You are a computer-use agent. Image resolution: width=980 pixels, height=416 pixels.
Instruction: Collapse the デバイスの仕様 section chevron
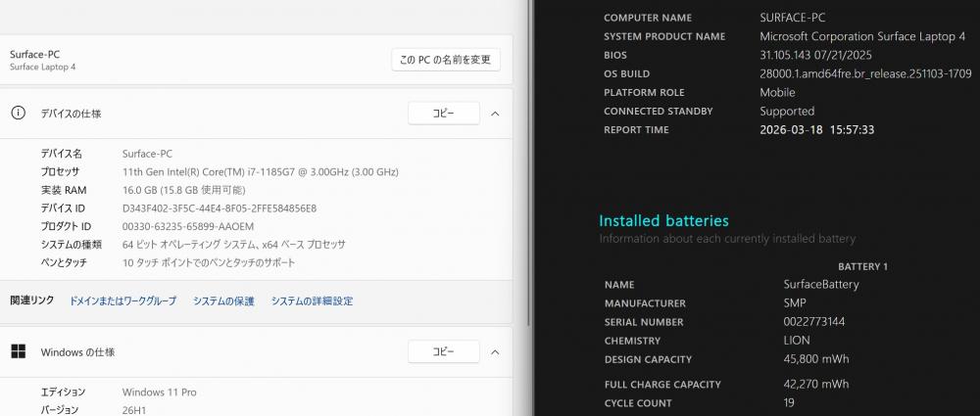[495, 114]
